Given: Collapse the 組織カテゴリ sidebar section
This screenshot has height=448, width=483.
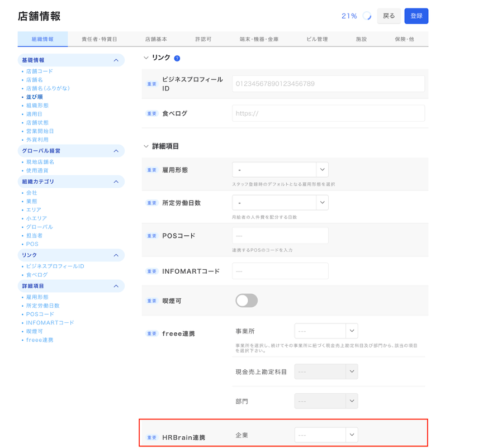Looking at the screenshot, I should pyautogui.click(x=116, y=182).
